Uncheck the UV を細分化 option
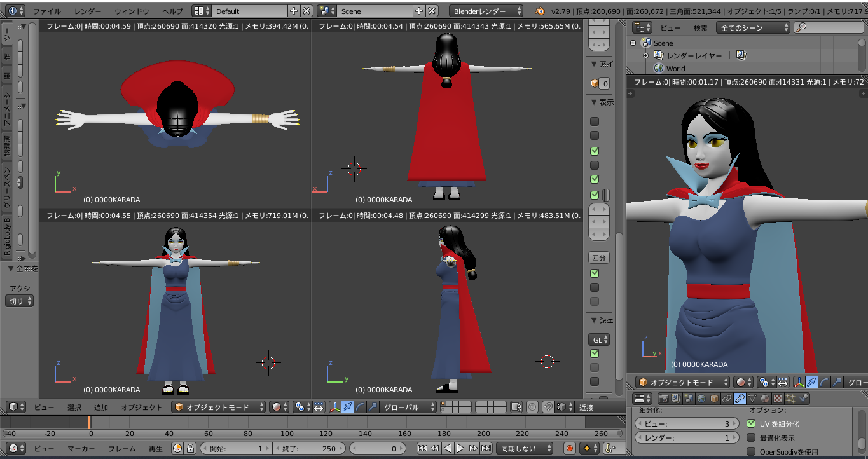The image size is (868, 459). (x=751, y=423)
